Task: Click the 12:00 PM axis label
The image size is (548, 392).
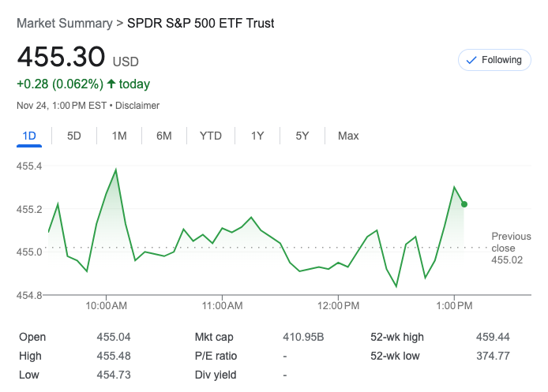Action: (338, 306)
